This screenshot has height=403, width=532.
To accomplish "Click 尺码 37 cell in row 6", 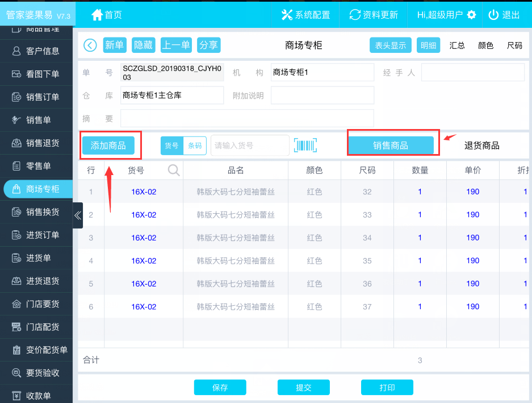I will pos(367,306).
